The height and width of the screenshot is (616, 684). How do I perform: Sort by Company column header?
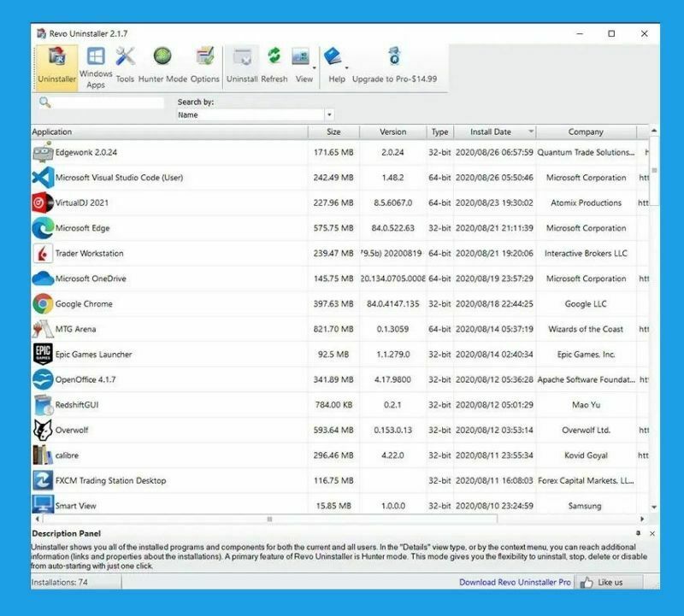[586, 132]
